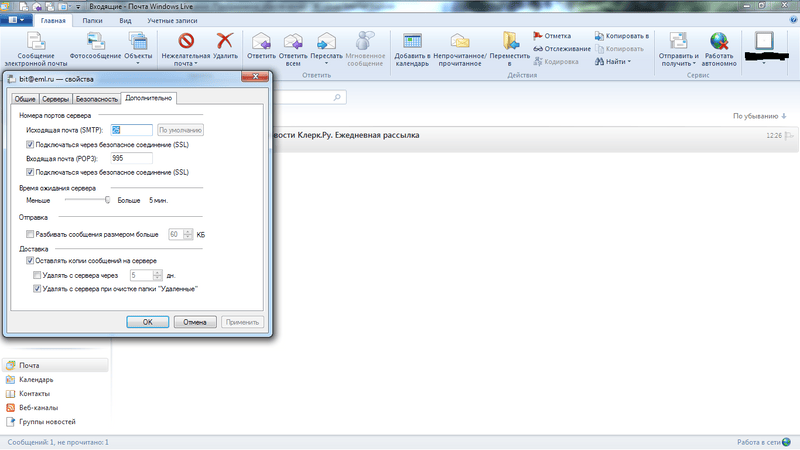
Task: Click the help icon in ribbon corner
Action: pos(793,20)
